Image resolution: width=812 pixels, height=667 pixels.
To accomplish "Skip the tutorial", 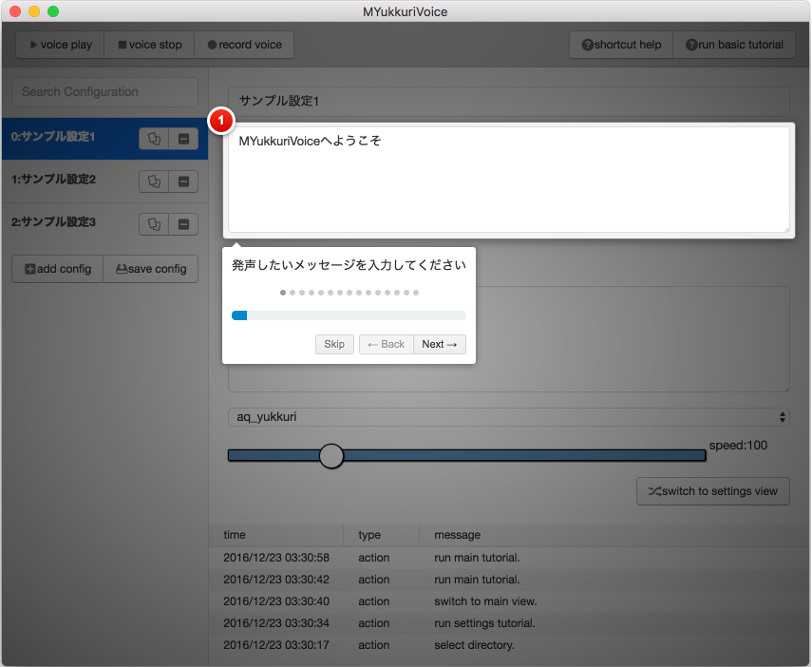I will tap(334, 344).
